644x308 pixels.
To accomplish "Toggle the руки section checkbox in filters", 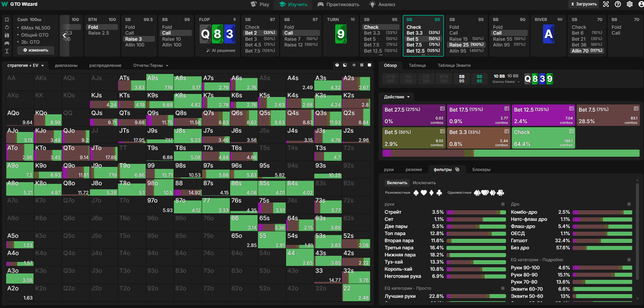I will (503, 204).
